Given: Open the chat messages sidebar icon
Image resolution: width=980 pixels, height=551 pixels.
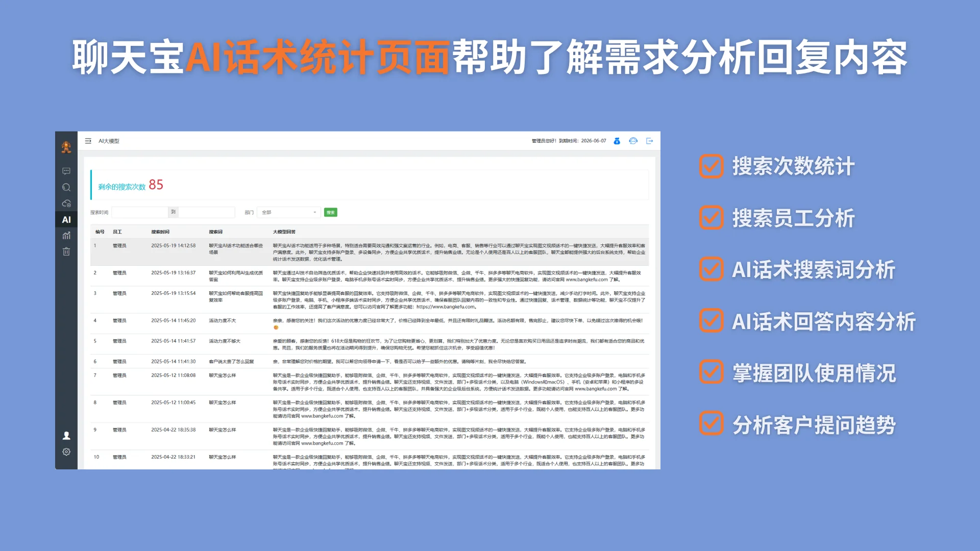Looking at the screenshot, I should [x=66, y=171].
